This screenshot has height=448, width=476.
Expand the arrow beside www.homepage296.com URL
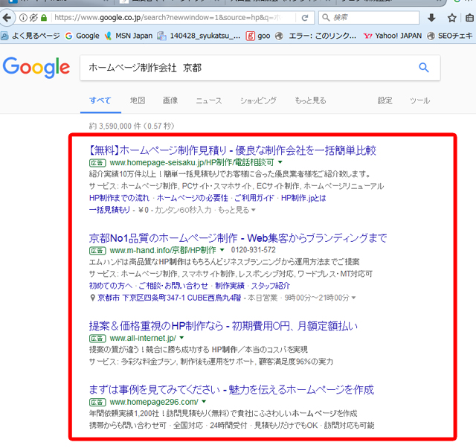pyautogui.click(x=204, y=402)
